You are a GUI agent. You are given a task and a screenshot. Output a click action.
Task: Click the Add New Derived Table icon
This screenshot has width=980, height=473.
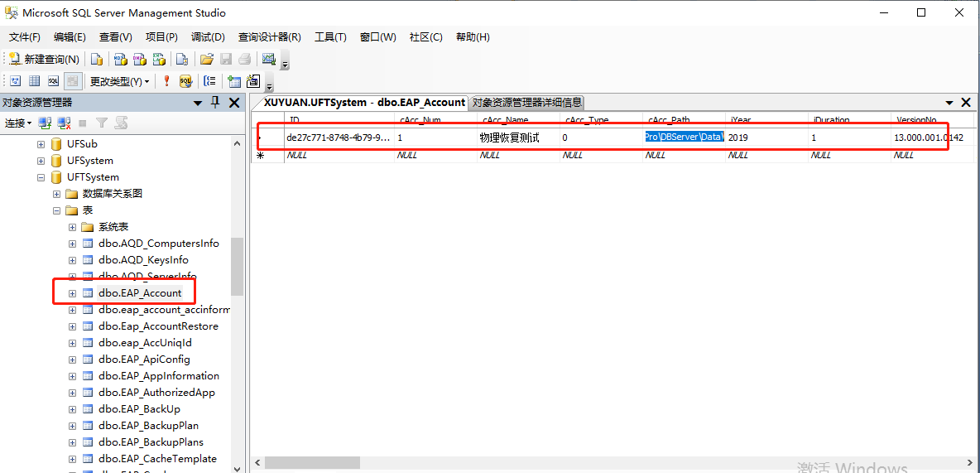(x=253, y=80)
